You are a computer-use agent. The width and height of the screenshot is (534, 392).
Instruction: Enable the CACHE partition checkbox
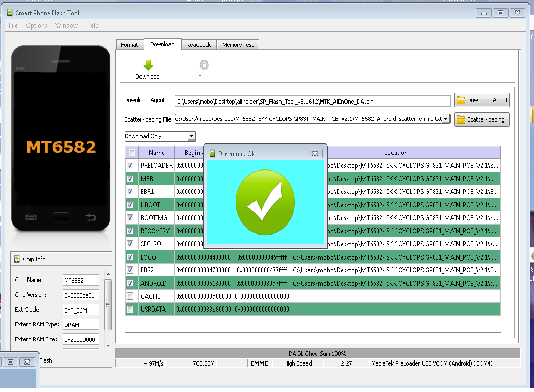[130, 296]
